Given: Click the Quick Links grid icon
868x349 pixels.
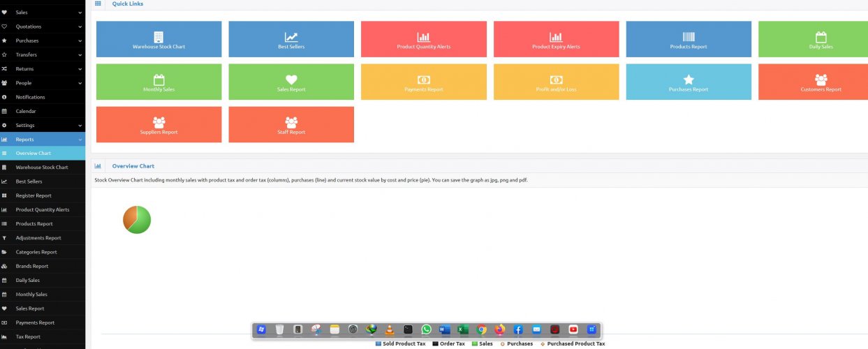Looking at the screenshot, I should 98,3.
